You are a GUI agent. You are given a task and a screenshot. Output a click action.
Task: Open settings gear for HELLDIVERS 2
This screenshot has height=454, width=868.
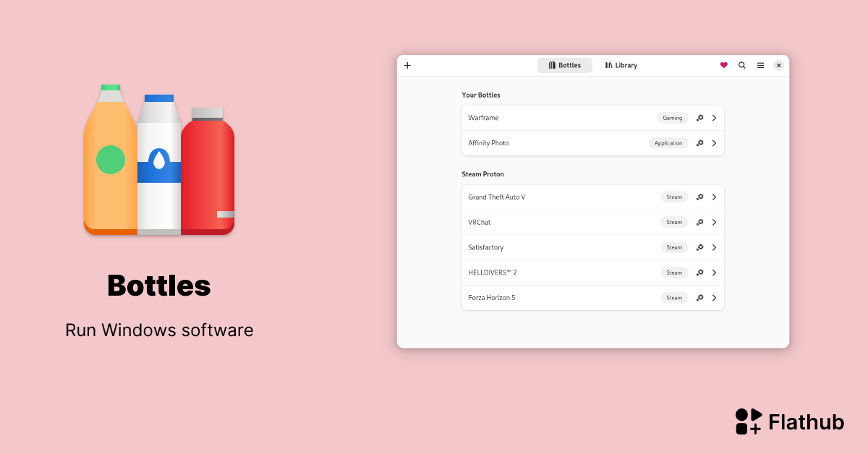coord(699,273)
